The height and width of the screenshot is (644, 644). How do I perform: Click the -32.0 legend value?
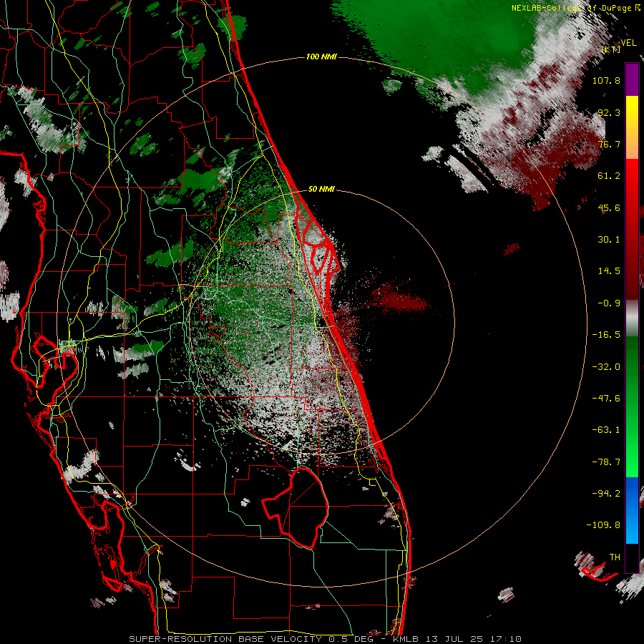click(x=606, y=367)
